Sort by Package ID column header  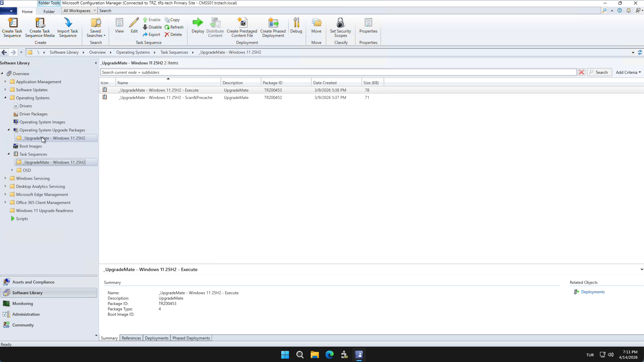tap(286, 83)
